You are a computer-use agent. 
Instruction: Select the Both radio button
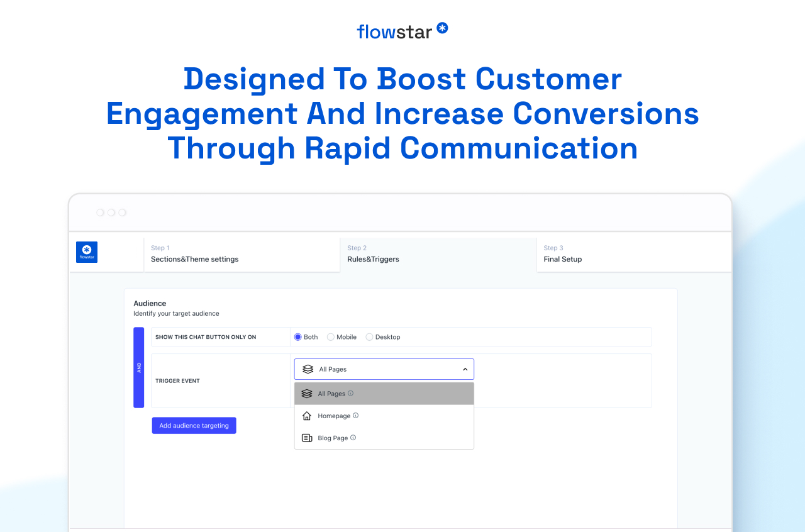tap(298, 337)
